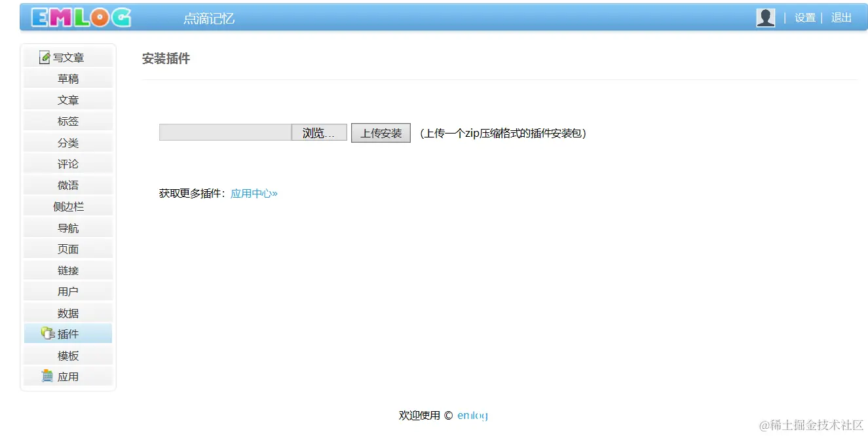Click 退出 to log out
Viewport: 868px width, 436px height.
point(841,18)
